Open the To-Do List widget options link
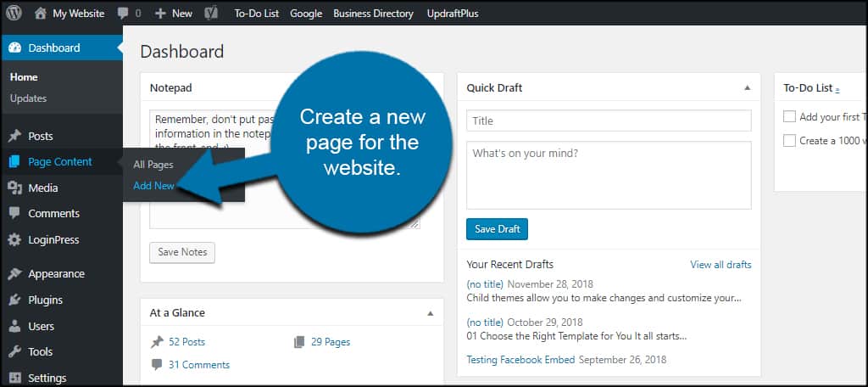The height and width of the screenshot is (387, 868). [x=837, y=89]
